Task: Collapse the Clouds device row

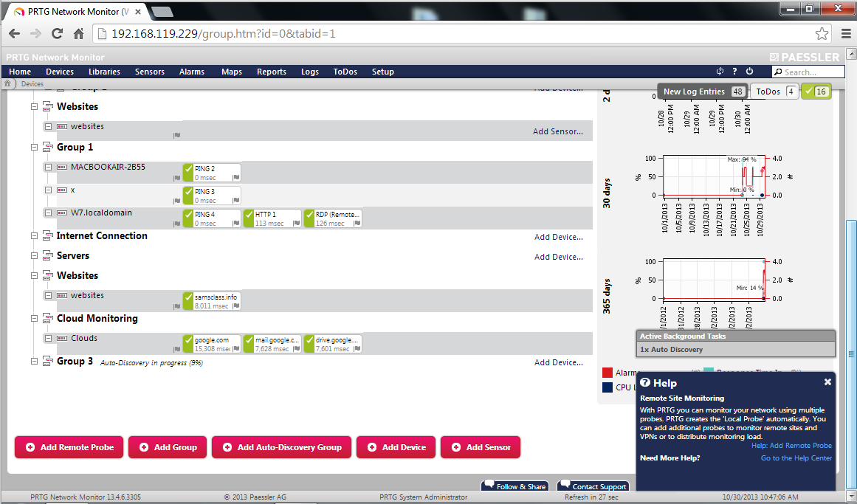Action: click(x=49, y=339)
